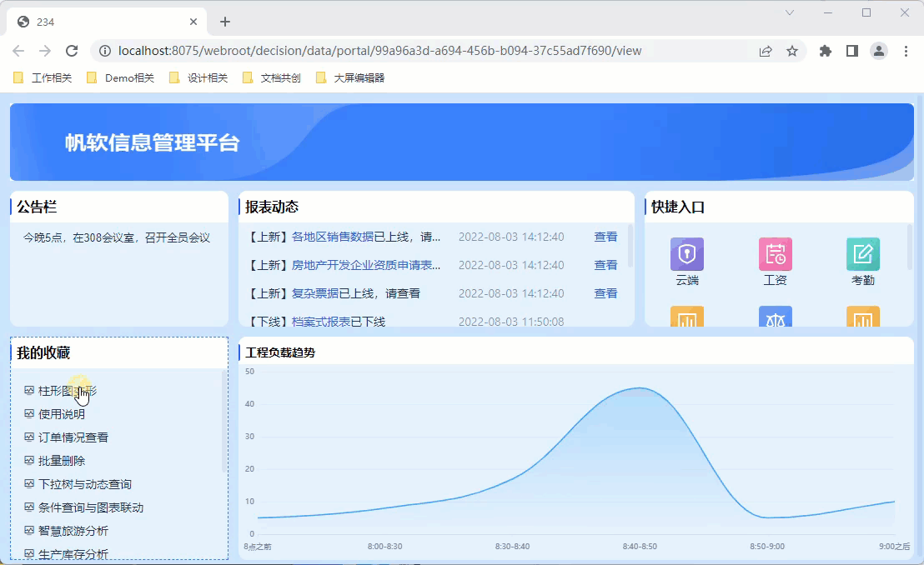Close the 234 browser tab
The image size is (924, 565).
(x=193, y=22)
